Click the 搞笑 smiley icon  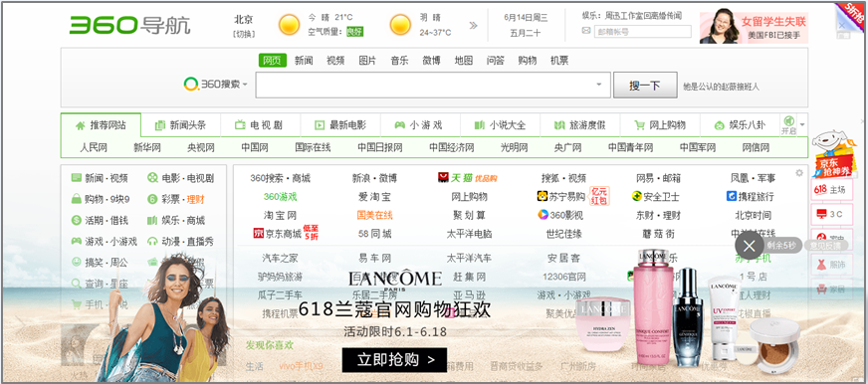click(x=77, y=262)
